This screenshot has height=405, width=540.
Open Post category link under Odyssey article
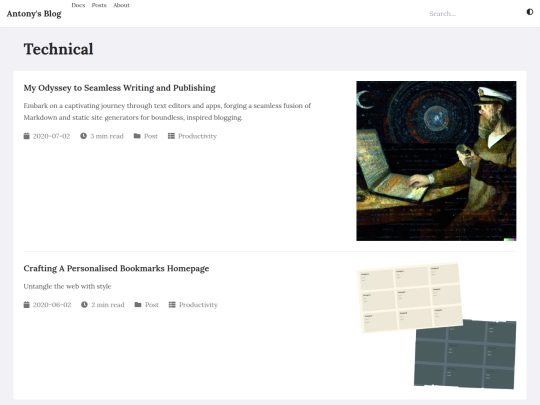pyautogui.click(x=151, y=136)
